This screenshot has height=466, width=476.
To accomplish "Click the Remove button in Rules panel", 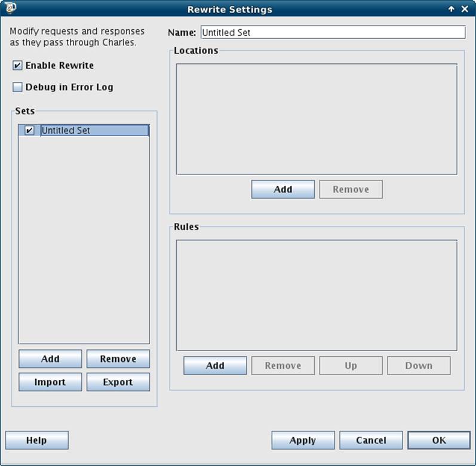I will pyautogui.click(x=283, y=366).
